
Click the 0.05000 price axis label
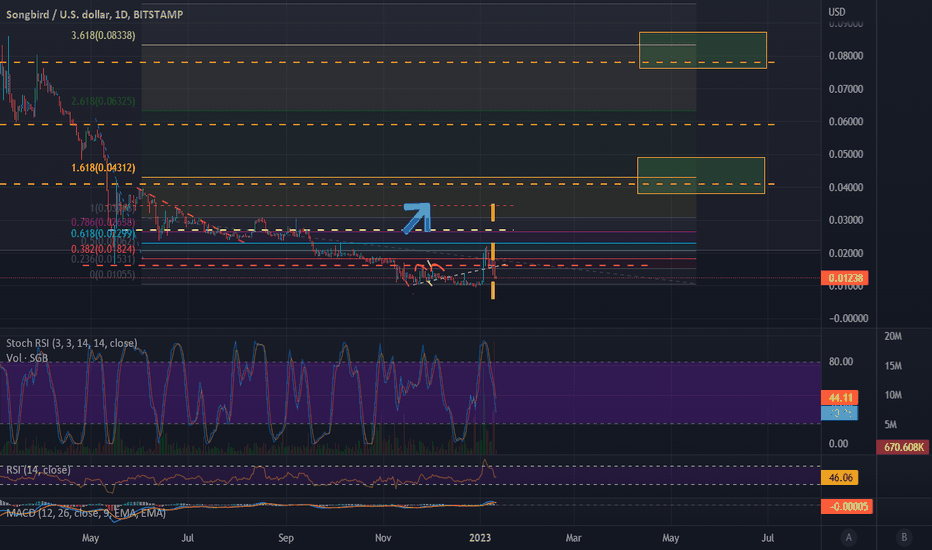click(x=846, y=154)
